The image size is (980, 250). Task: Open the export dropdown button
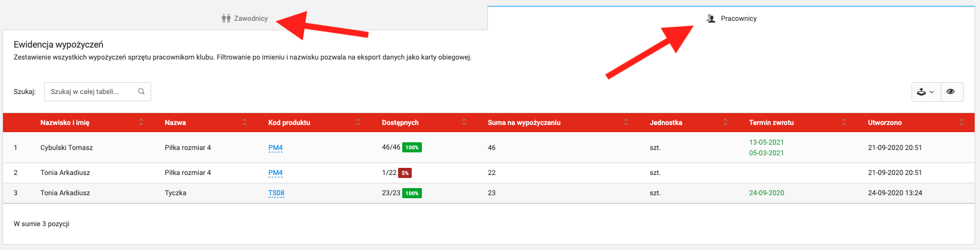[x=926, y=92]
